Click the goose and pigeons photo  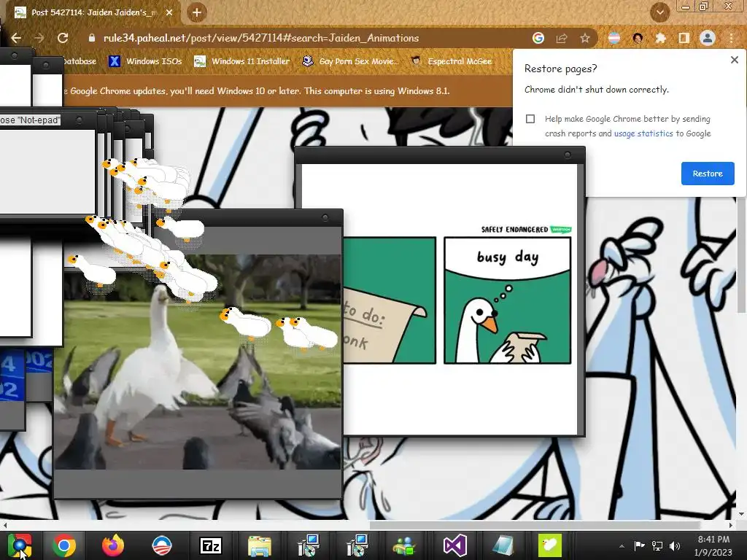click(x=198, y=362)
